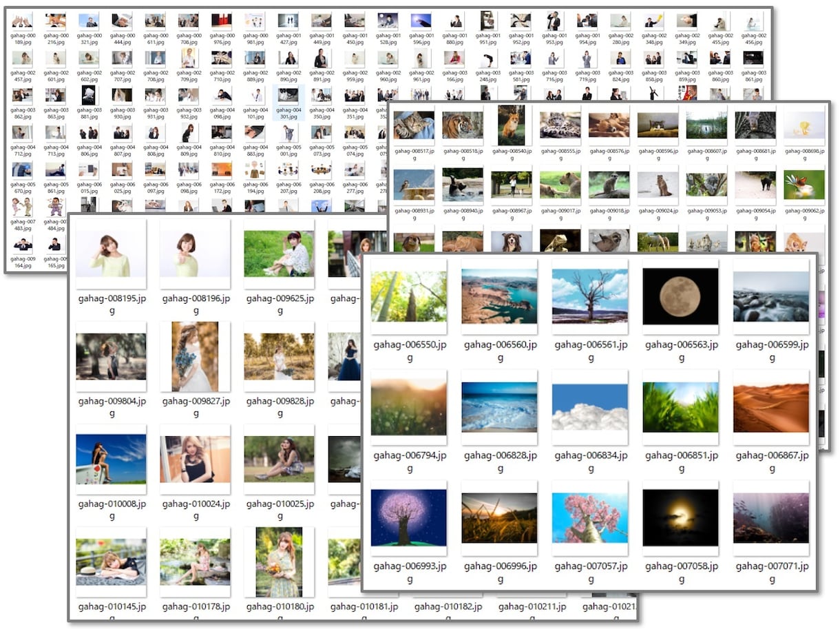Open the lioness photo gahag-009017.jpg
840x629 pixels.
[x=560, y=185]
